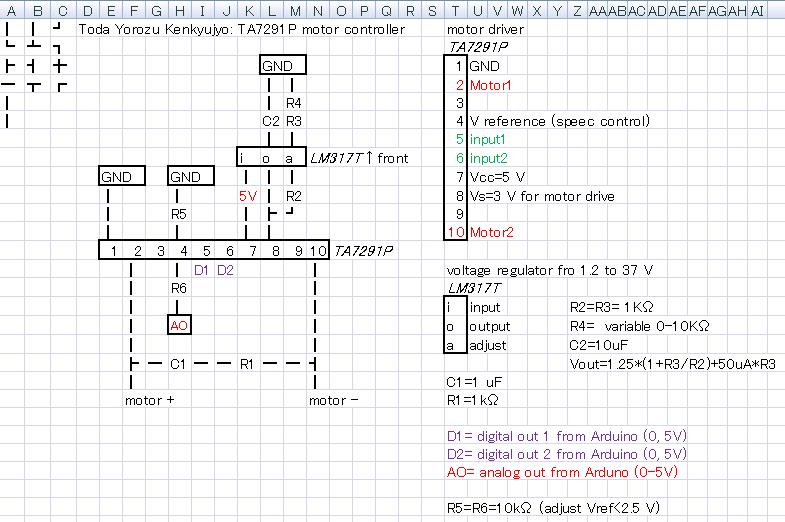
Task: Click 'voltage regulator fro 1.2 to 37 V'
Action: [550, 271]
